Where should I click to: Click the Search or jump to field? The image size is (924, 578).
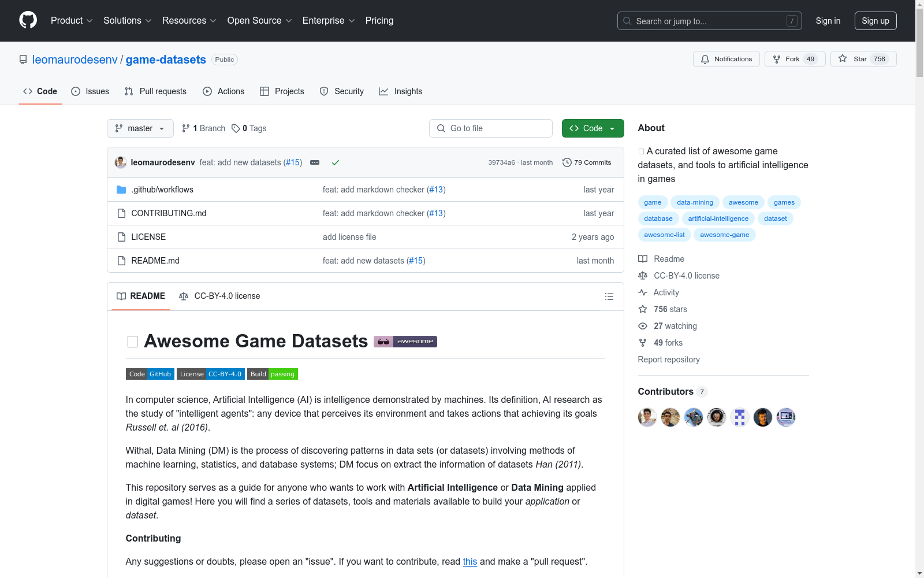(x=710, y=21)
